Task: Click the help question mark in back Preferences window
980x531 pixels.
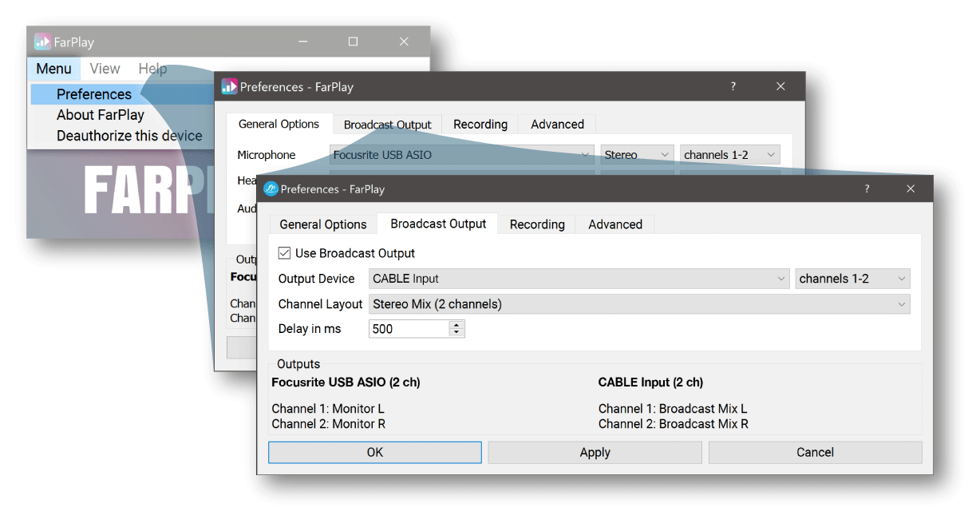Action: (x=733, y=87)
